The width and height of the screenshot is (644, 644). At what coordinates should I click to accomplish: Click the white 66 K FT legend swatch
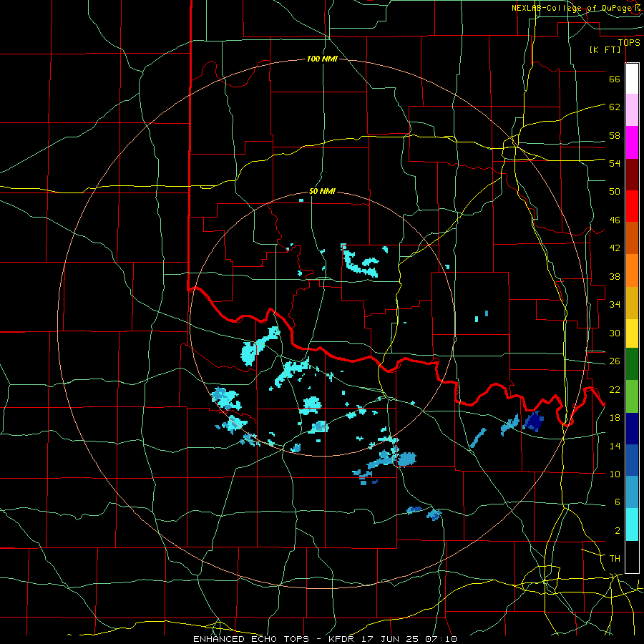point(632,79)
